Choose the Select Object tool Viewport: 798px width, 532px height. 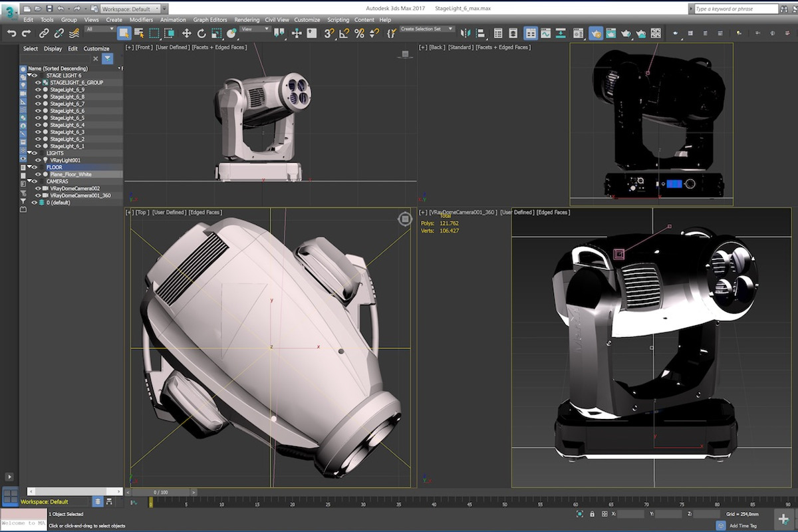tap(124, 33)
